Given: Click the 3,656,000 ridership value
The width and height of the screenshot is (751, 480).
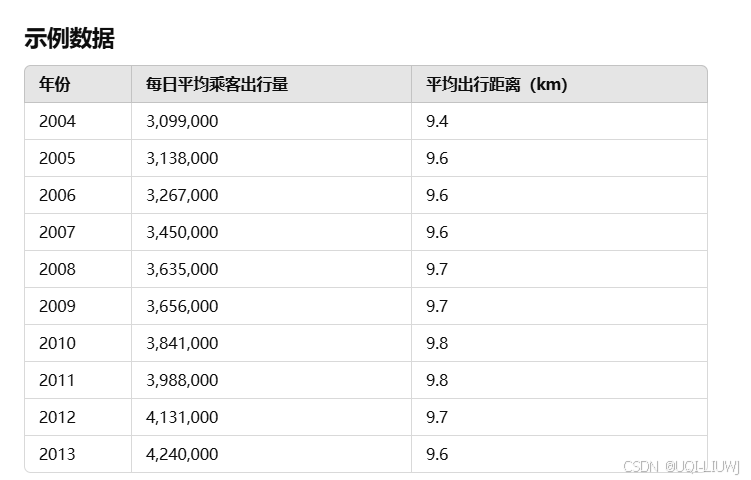Looking at the screenshot, I should (182, 307).
